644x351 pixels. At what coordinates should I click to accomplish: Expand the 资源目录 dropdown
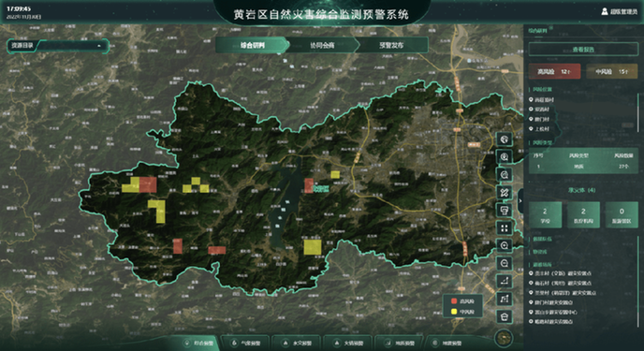click(57, 46)
